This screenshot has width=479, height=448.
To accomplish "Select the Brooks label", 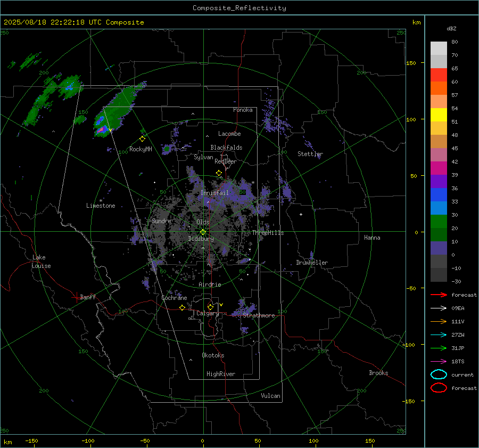I will coord(378,373).
